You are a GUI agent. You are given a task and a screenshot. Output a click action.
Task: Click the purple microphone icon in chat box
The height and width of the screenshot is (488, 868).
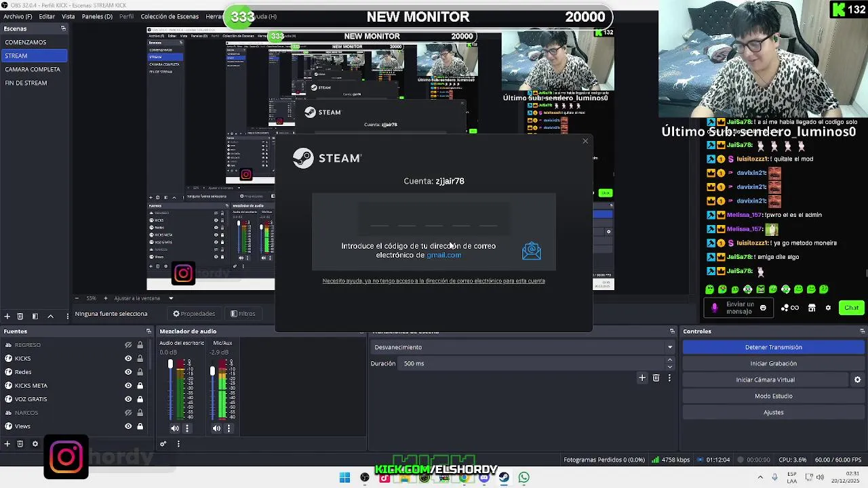714,308
